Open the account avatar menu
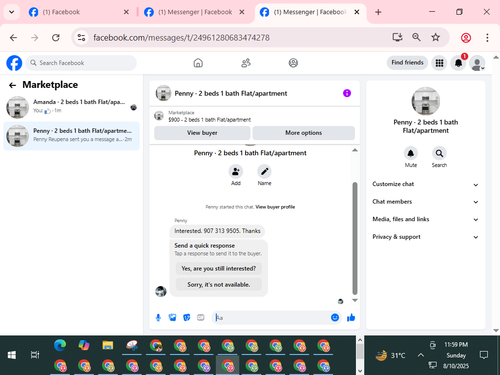500x375 pixels. click(x=477, y=63)
